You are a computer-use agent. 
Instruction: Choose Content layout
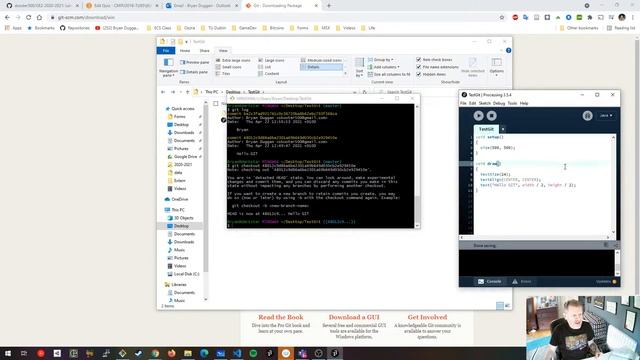(x=269, y=73)
